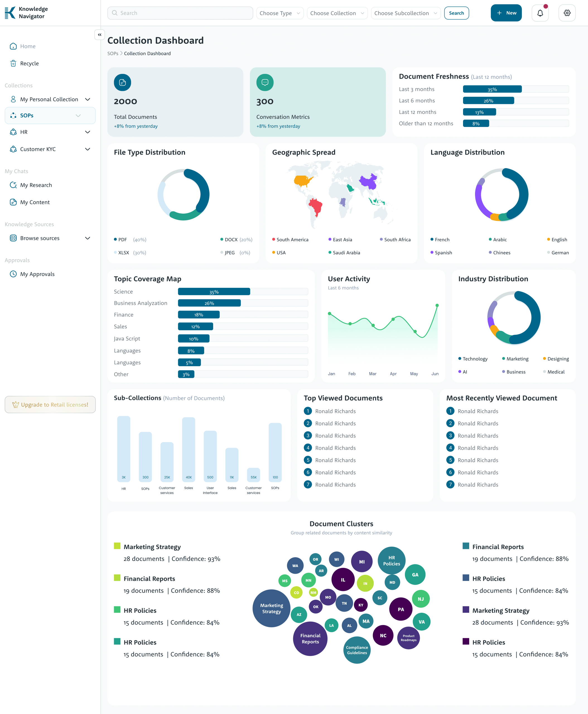
Task: Click Upgrade to Retail licenses button
Action: 50,404
